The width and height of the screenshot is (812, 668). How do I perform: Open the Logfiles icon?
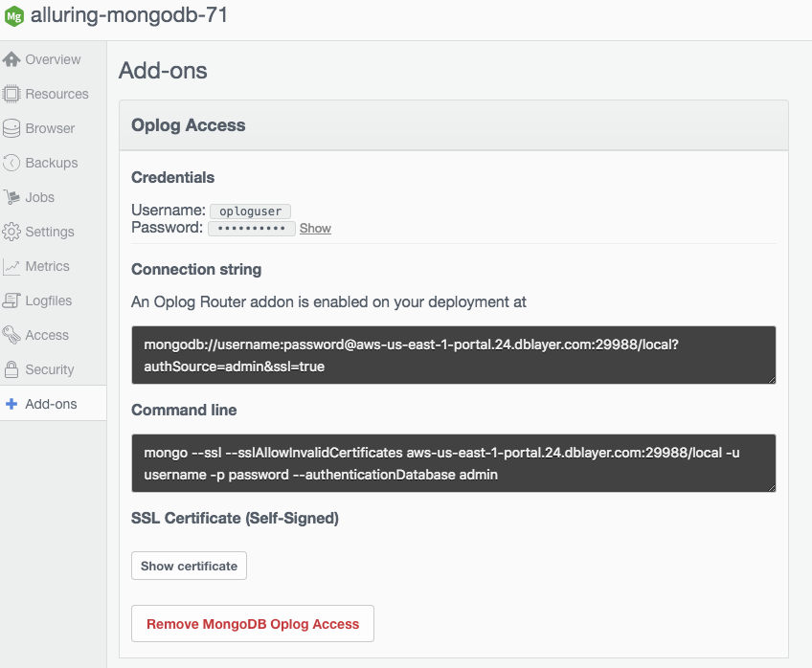pyautogui.click(x=13, y=300)
